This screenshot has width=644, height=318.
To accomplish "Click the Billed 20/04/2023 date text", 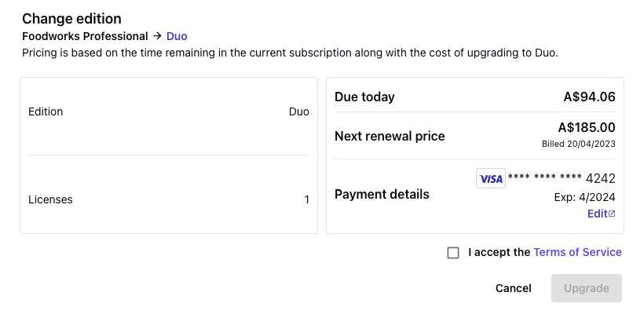I will pyautogui.click(x=578, y=144).
